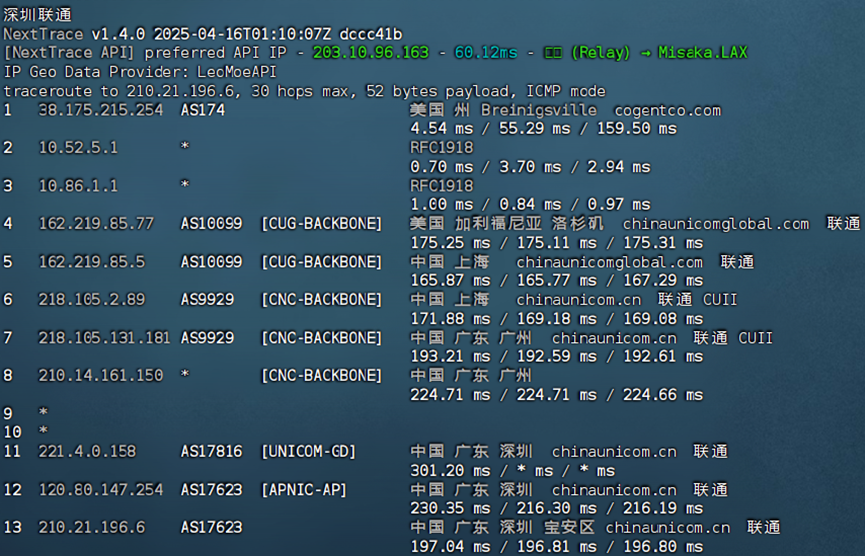Click the AS17816 label
Screen dimensions: 865x556
(x=211, y=452)
